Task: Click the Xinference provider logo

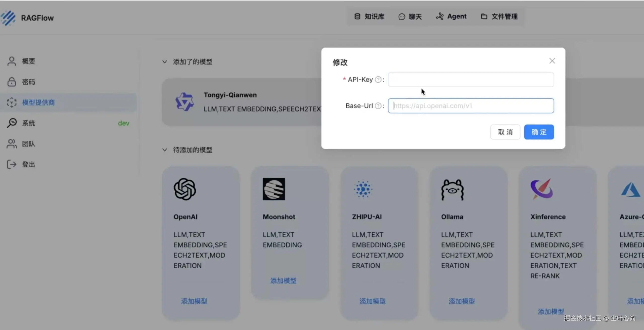Action: pyautogui.click(x=541, y=189)
